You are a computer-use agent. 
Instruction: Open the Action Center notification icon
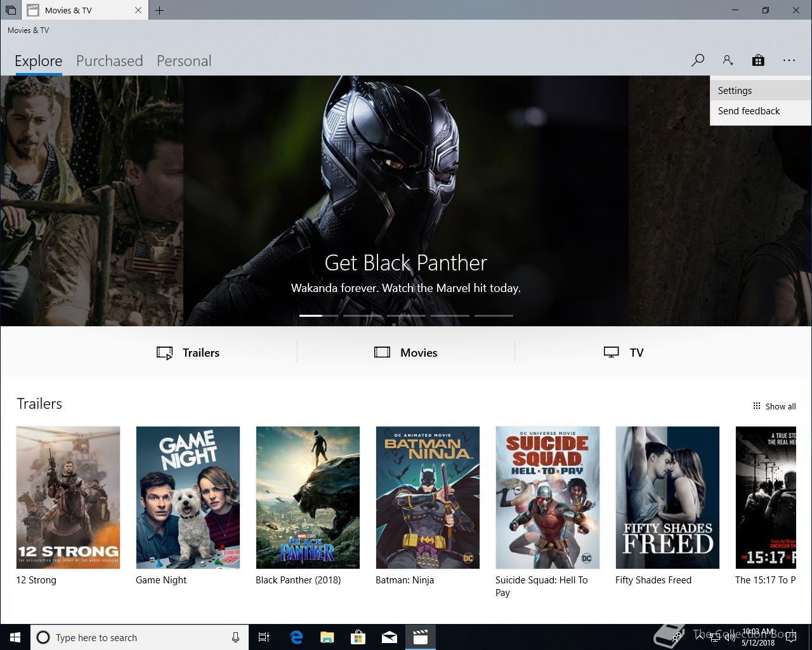(x=791, y=637)
